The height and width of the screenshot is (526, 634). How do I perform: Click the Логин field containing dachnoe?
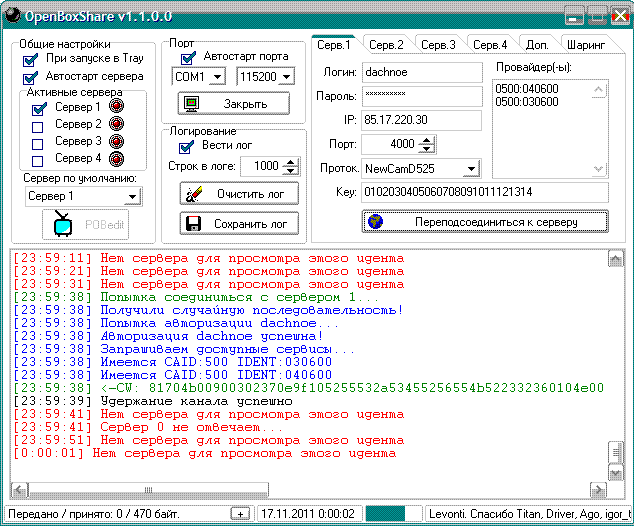[423, 72]
